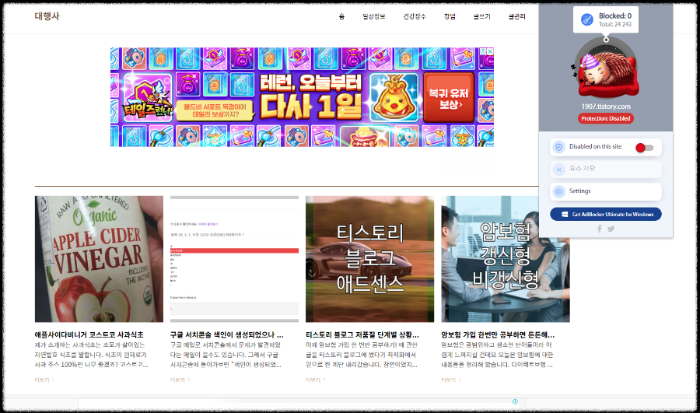Click the AdChoices info icon on the banner ad

pos(483,51)
